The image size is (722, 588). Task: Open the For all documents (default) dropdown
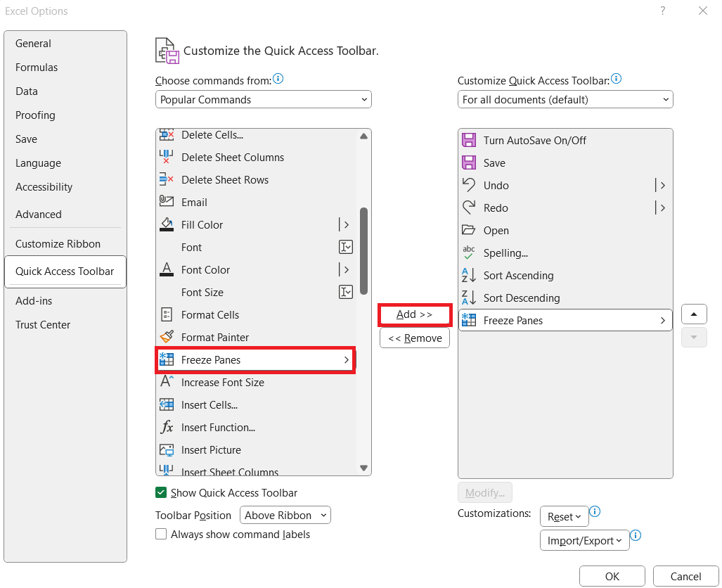click(x=565, y=100)
